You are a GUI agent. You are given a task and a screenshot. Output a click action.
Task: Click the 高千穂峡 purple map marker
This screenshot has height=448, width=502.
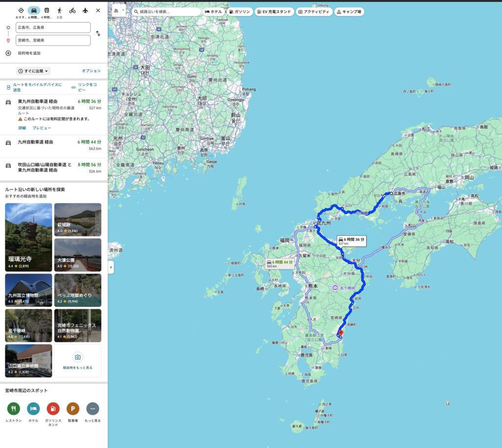[335, 288]
